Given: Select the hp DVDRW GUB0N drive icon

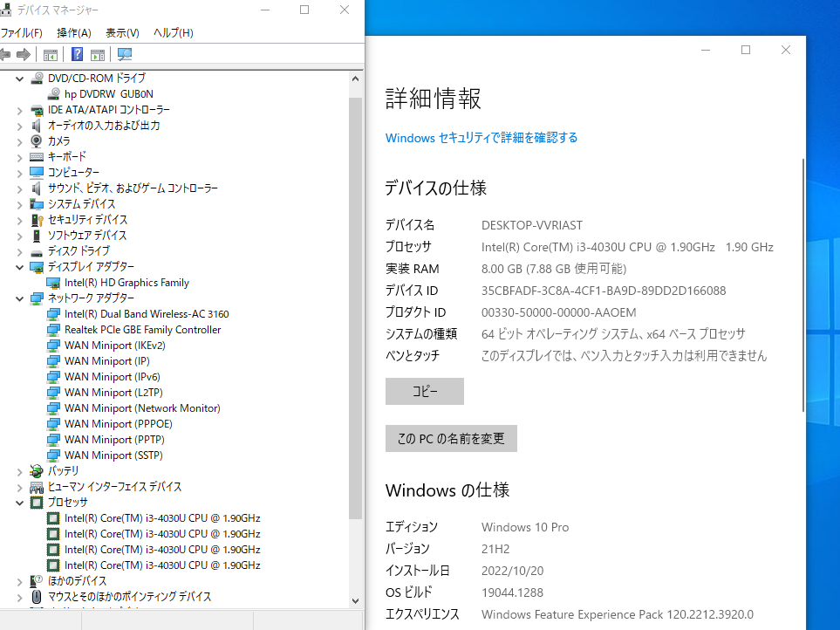Looking at the screenshot, I should [x=53, y=93].
